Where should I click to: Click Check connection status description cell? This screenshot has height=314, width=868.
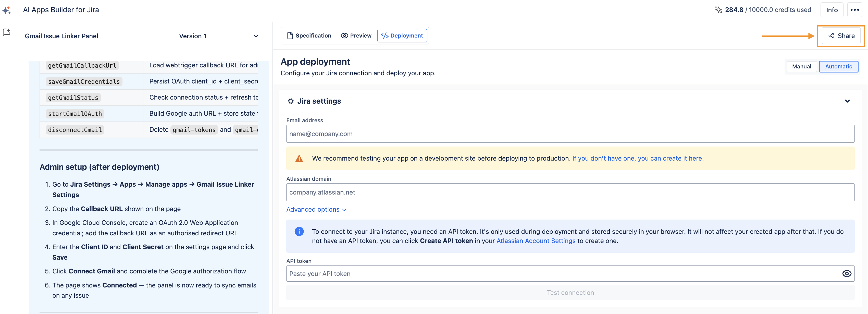pos(204,98)
